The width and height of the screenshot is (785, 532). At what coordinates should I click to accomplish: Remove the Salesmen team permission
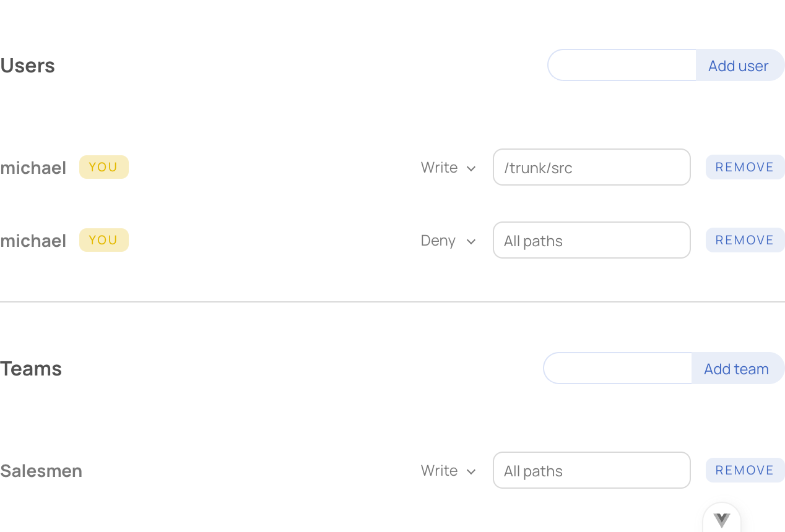[x=745, y=470]
